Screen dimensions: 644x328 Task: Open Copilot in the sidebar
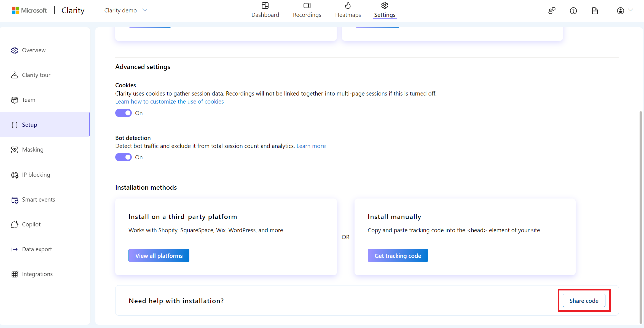[45, 224]
